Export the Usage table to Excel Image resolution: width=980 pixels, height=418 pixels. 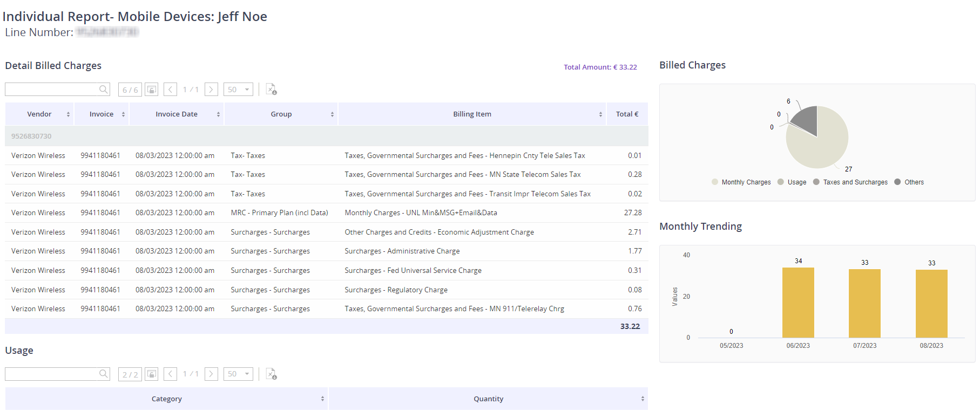(x=271, y=374)
